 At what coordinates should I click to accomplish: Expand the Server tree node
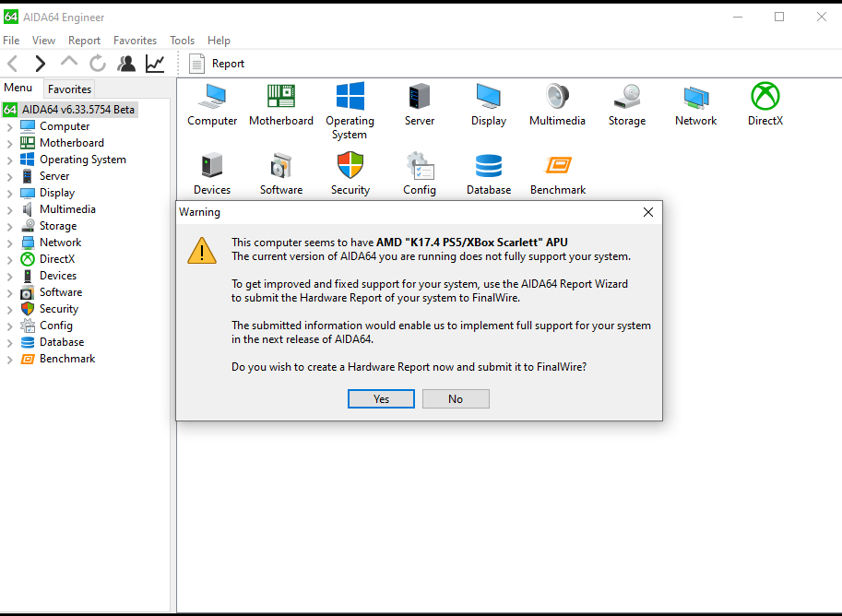tap(9, 177)
